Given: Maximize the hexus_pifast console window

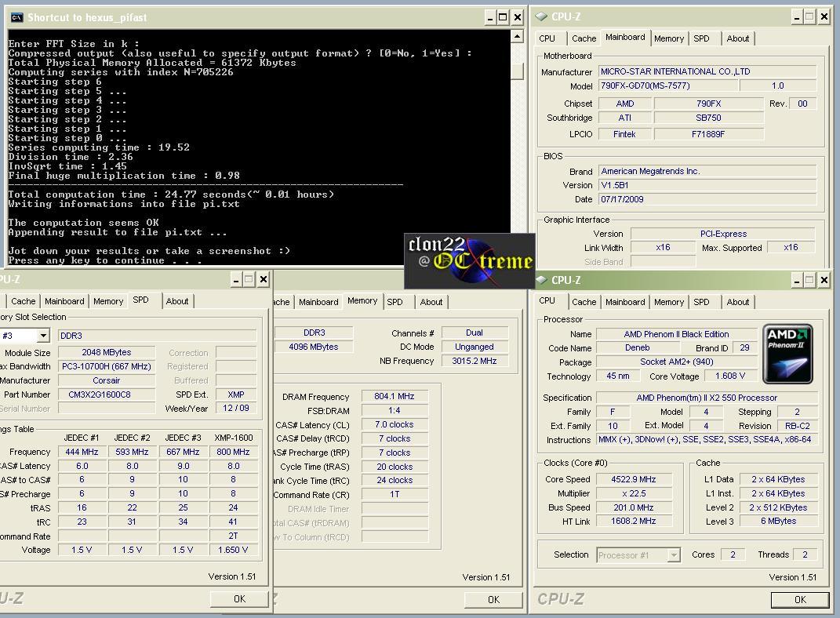Looking at the screenshot, I should pyautogui.click(x=503, y=18).
